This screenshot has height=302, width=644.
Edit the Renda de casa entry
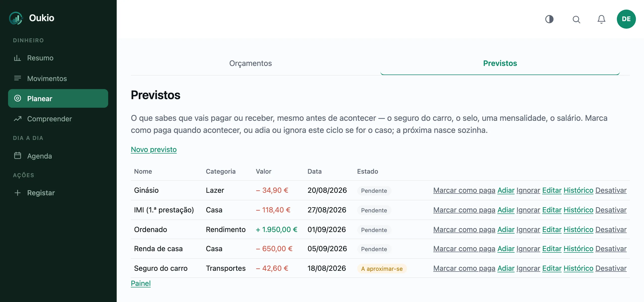552,249
